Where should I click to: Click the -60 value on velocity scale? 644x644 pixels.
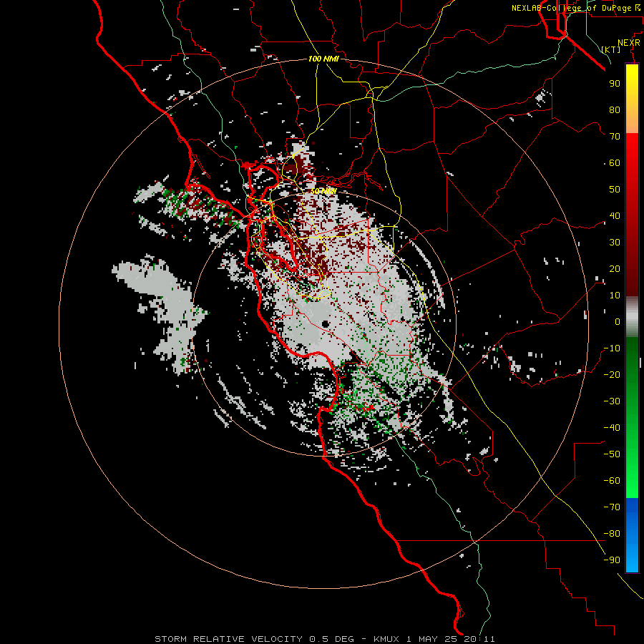(x=612, y=481)
